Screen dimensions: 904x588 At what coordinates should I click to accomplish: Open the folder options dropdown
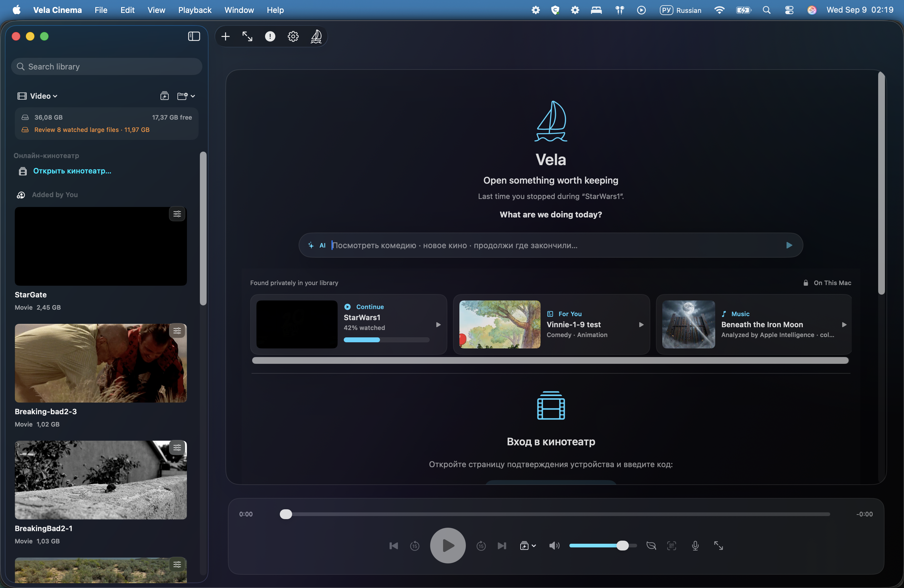pos(186,96)
